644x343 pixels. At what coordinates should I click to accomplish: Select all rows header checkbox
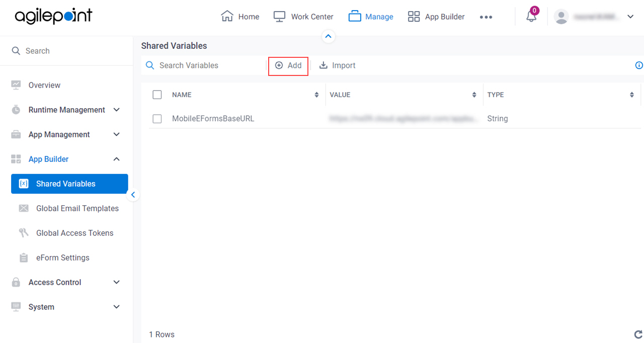tap(157, 95)
